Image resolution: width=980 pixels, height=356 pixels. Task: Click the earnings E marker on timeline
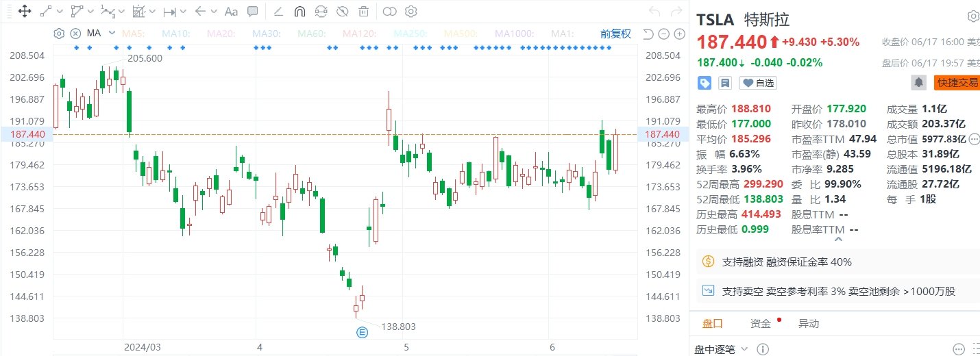[362, 332]
